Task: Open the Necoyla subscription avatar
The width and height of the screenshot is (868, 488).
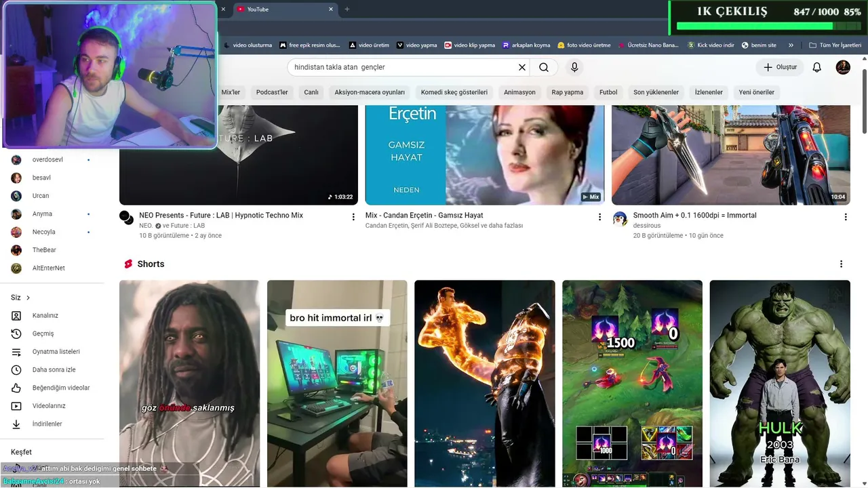Action: coord(16,232)
